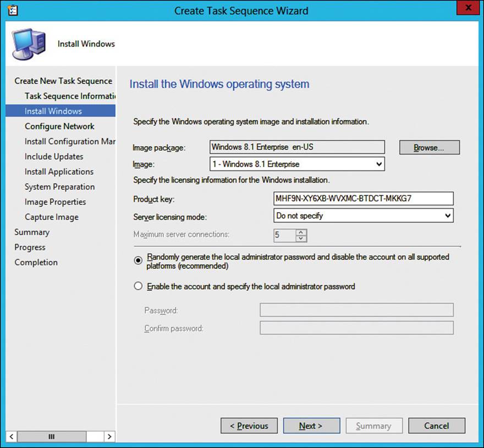Viewport: 484px width, 448px height.
Task: Click the sidebar horizontal scrollbar thumb
Action: 52,436
